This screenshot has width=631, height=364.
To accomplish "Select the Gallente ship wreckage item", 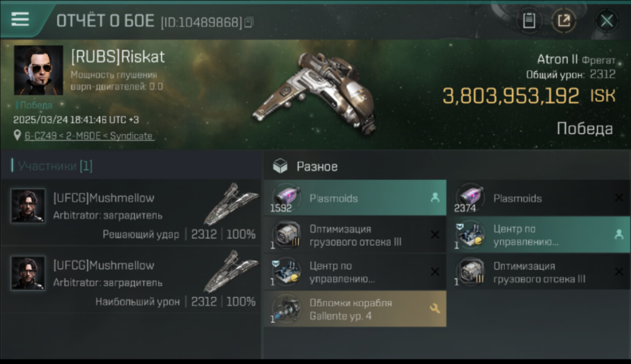I will pyautogui.click(x=355, y=309).
